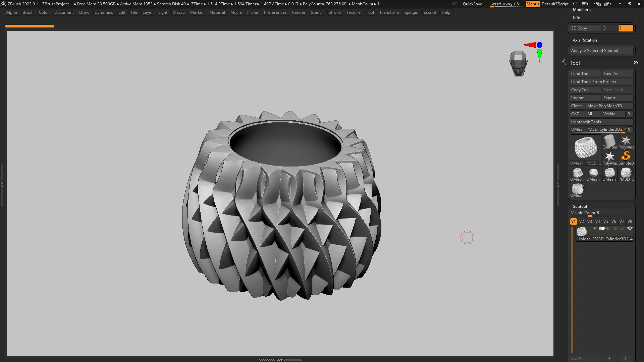This screenshot has height=362, width=644.
Task: Select PolyMesh star tool beside SimpleBrush
Action: [x=610, y=158]
